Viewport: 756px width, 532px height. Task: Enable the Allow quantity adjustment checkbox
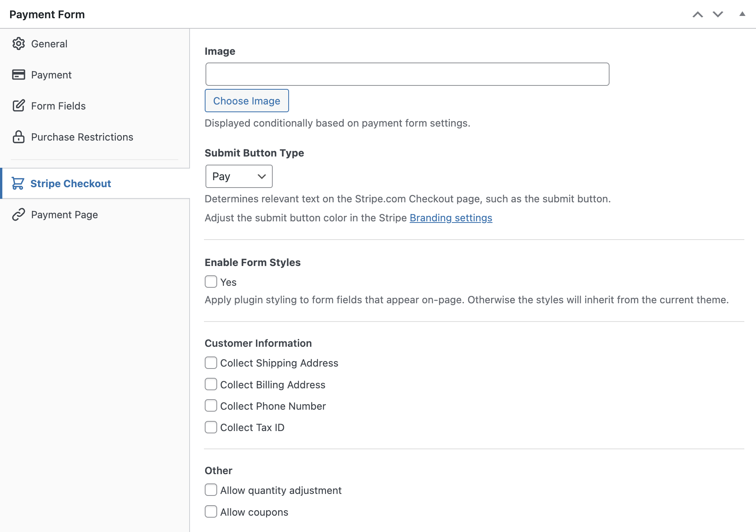pyautogui.click(x=211, y=490)
